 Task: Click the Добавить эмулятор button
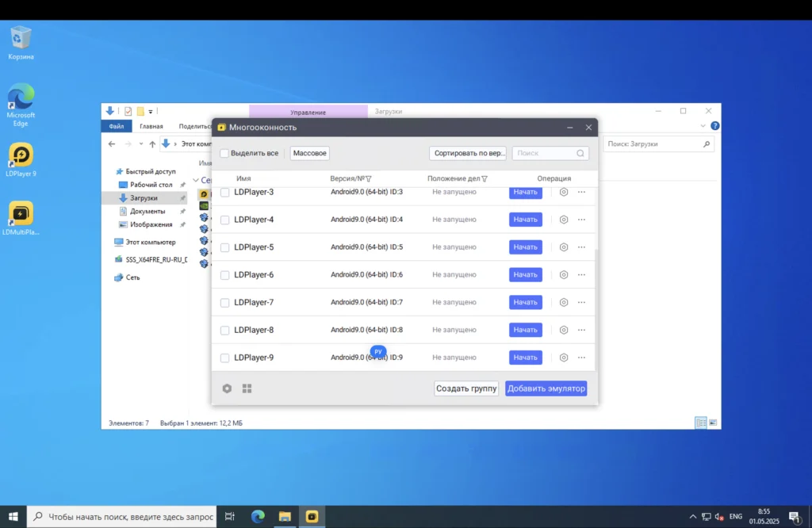[x=546, y=388]
